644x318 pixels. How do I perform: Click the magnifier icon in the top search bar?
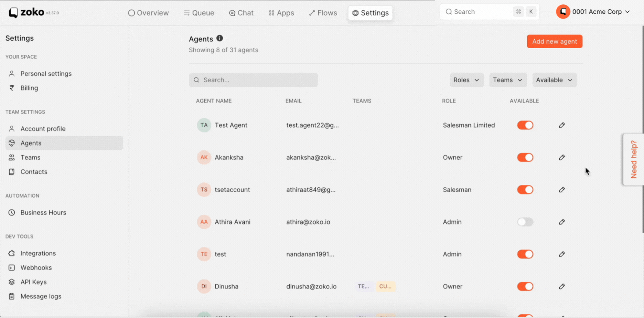449,12
